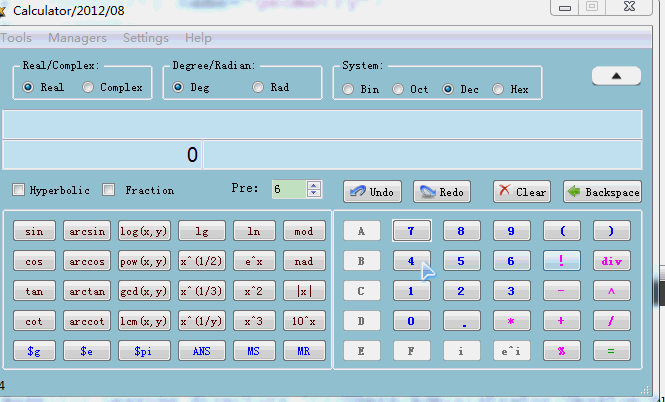Open the Managers menu

pos(77,38)
